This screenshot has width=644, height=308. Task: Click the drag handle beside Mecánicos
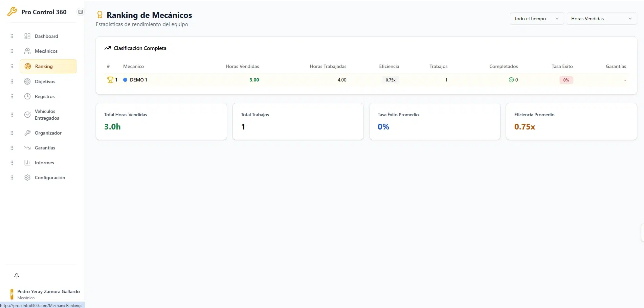(x=12, y=51)
